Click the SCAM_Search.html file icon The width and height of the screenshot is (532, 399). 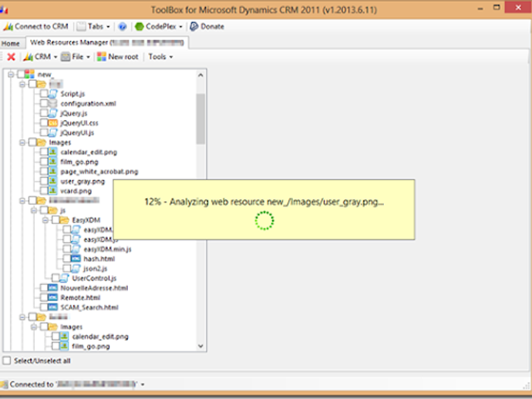[53, 307]
